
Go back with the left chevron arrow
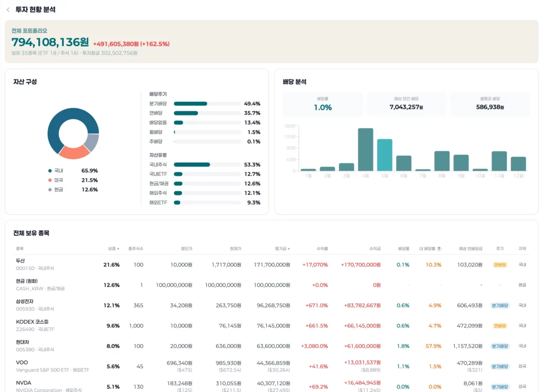click(8, 10)
